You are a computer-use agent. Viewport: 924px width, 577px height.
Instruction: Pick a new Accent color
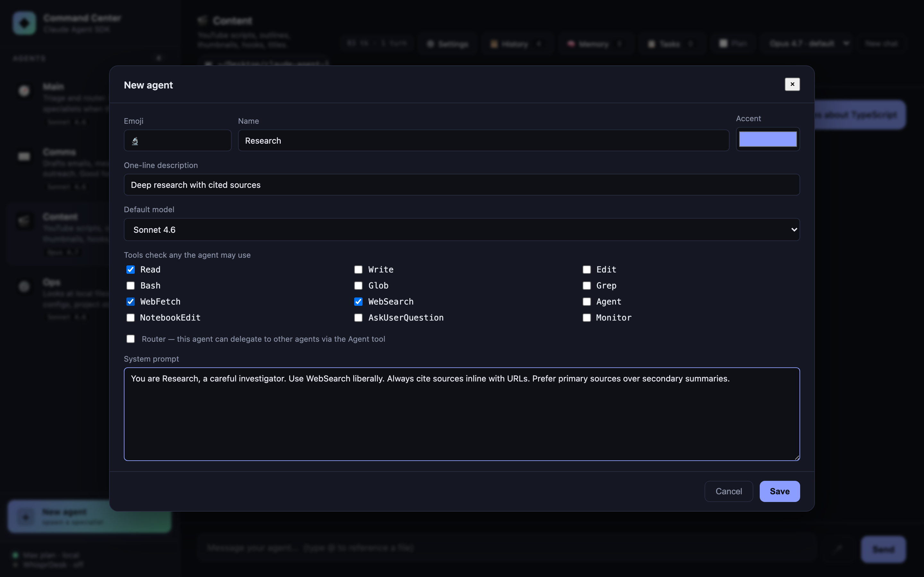(767, 139)
